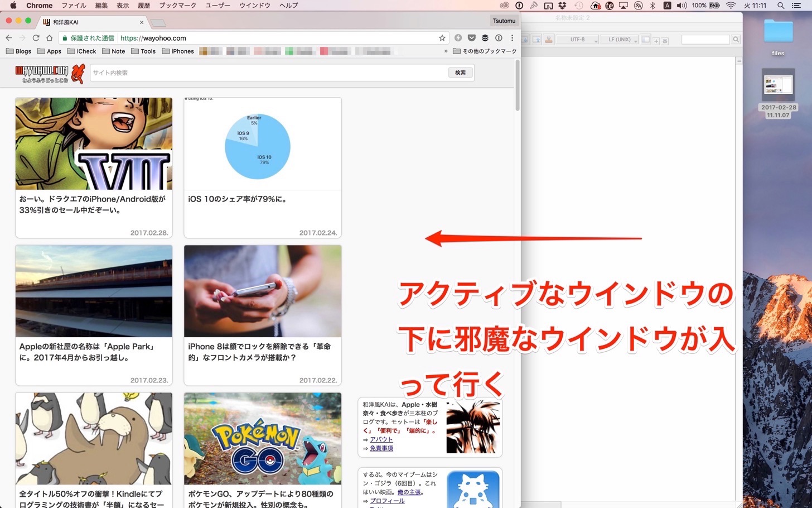Image resolution: width=812 pixels, height=508 pixels.
Task: Click the 検索 button on the site
Action: (x=460, y=73)
